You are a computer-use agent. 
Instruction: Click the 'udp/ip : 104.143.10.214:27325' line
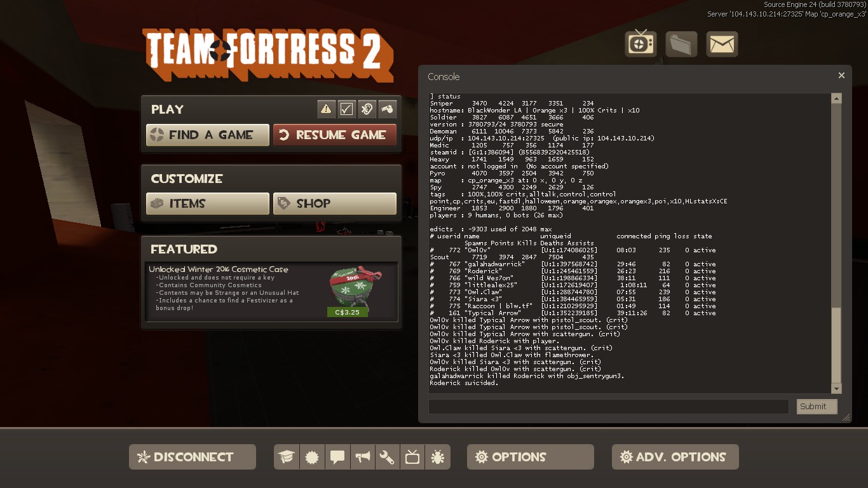542,138
